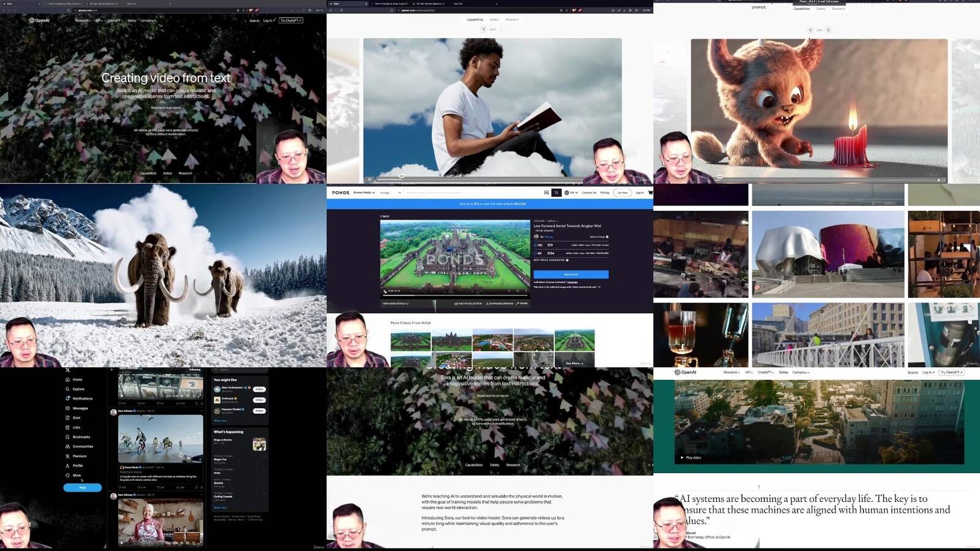Open the Company dropdown on the aerial-city OpenAI page
This screenshot has width=980, height=551.
tap(801, 372)
